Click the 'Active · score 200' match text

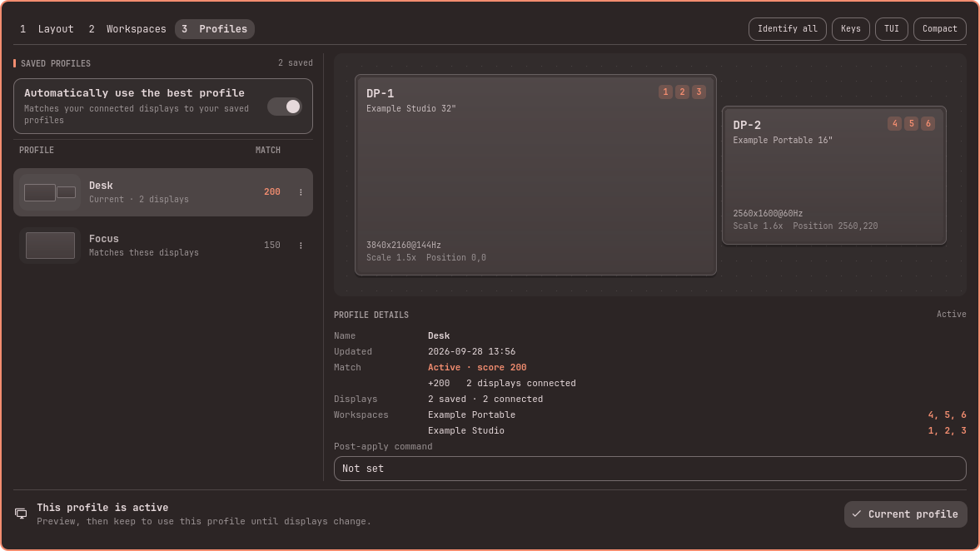coord(477,367)
